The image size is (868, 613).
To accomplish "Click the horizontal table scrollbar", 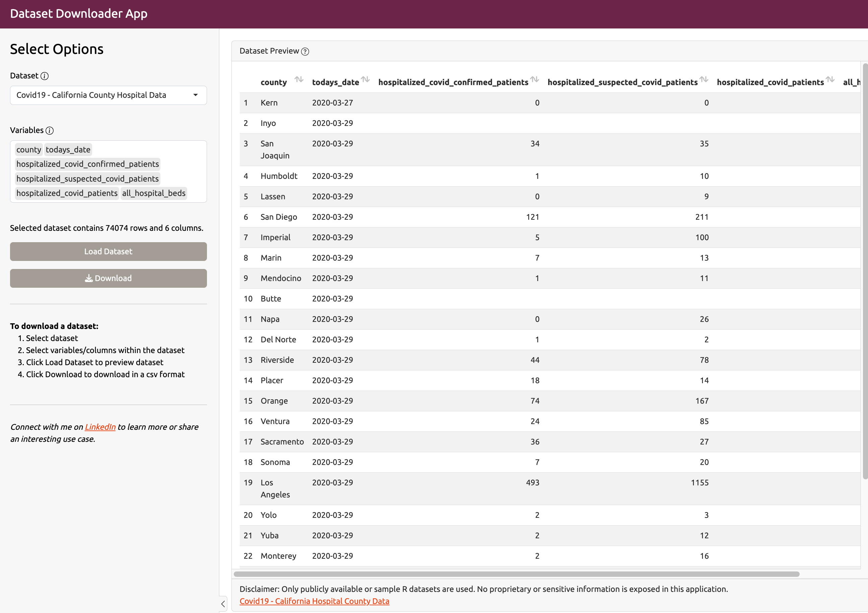I will click(516, 574).
